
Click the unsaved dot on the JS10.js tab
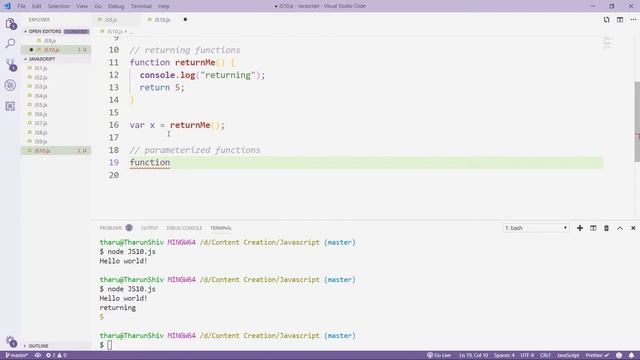[185, 20]
